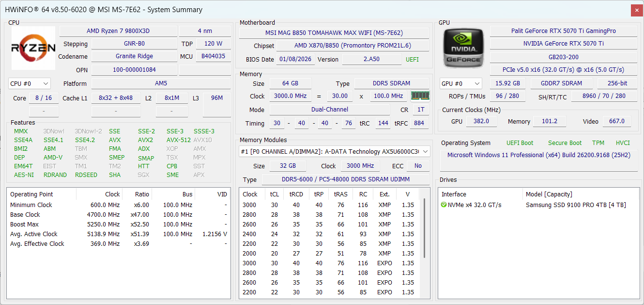Click the Operating Point column header

(41, 194)
